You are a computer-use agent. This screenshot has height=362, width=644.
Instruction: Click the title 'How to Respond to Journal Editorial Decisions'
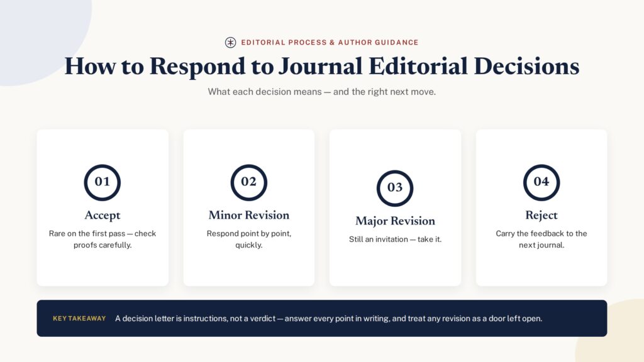click(x=322, y=67)
